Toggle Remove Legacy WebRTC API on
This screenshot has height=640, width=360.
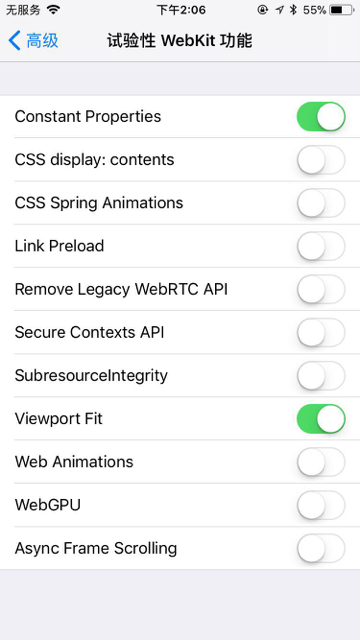tap(321, 289)
